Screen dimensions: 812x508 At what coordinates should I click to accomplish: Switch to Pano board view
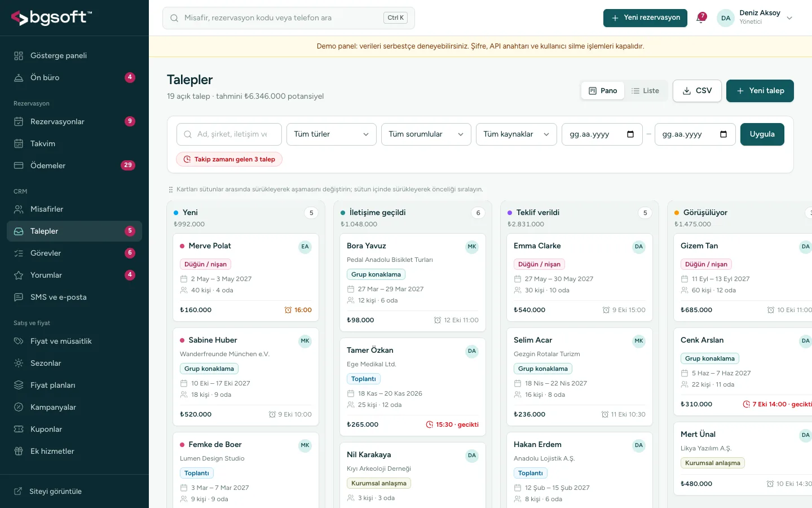(603, 91)
